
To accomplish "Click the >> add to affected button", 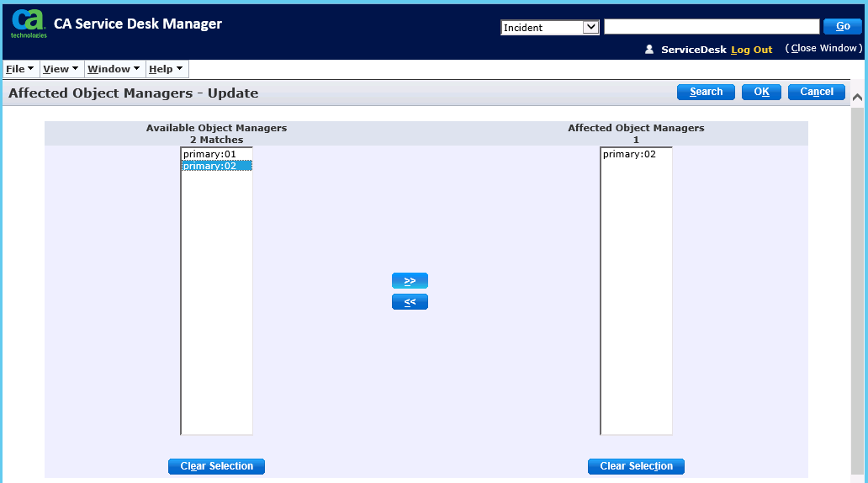I will 410,281.
